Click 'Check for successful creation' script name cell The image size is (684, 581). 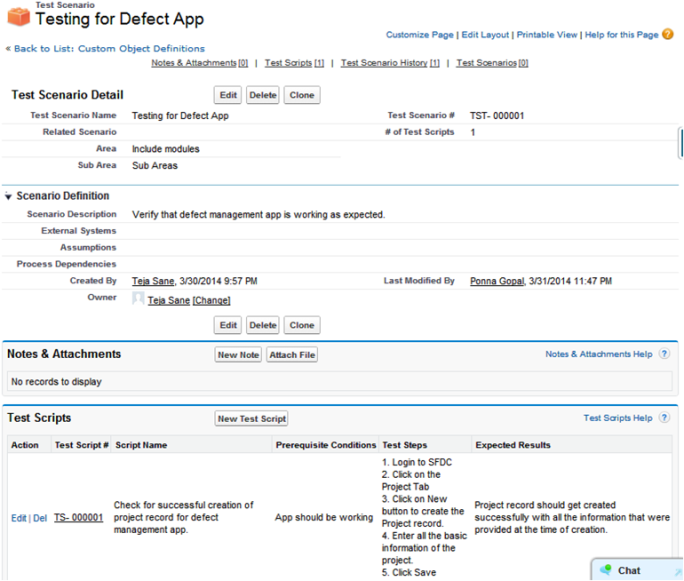pos(183,517)
